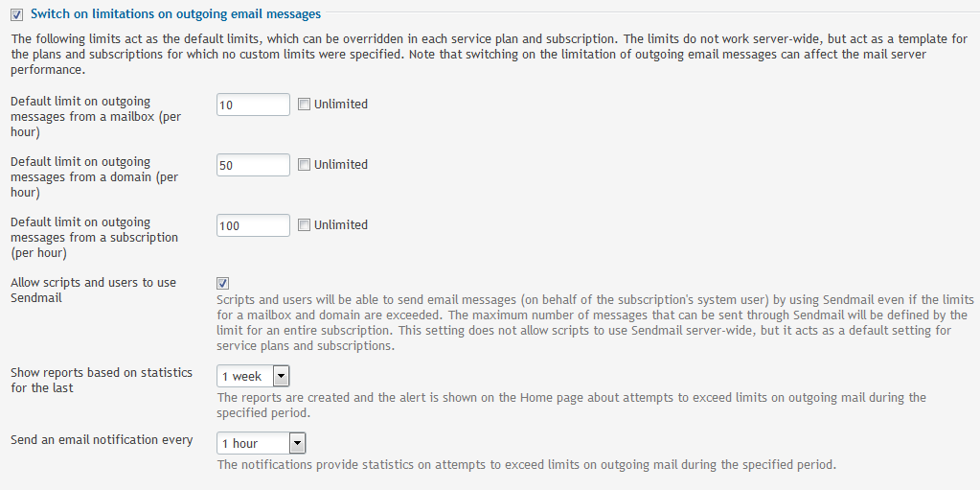
Task: Click the 'Send an email notification every' label
Action: [x=102, y=439]
